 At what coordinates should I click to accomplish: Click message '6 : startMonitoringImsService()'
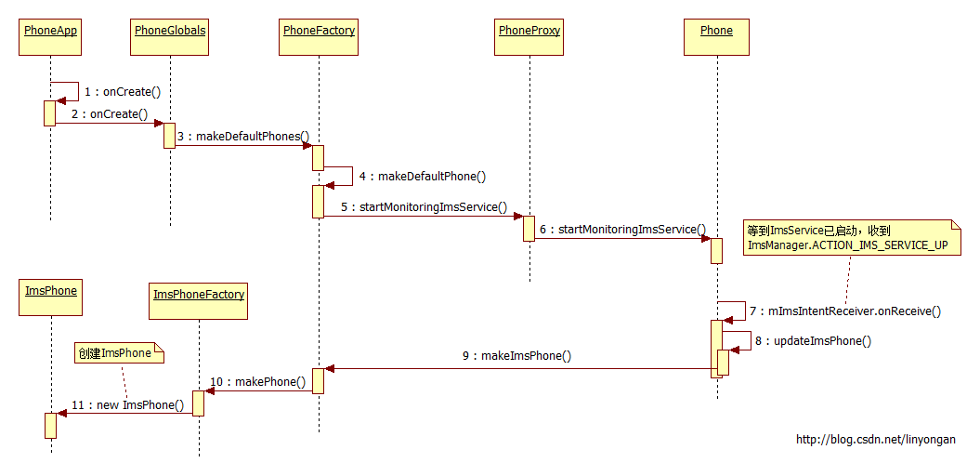point(622,230)
